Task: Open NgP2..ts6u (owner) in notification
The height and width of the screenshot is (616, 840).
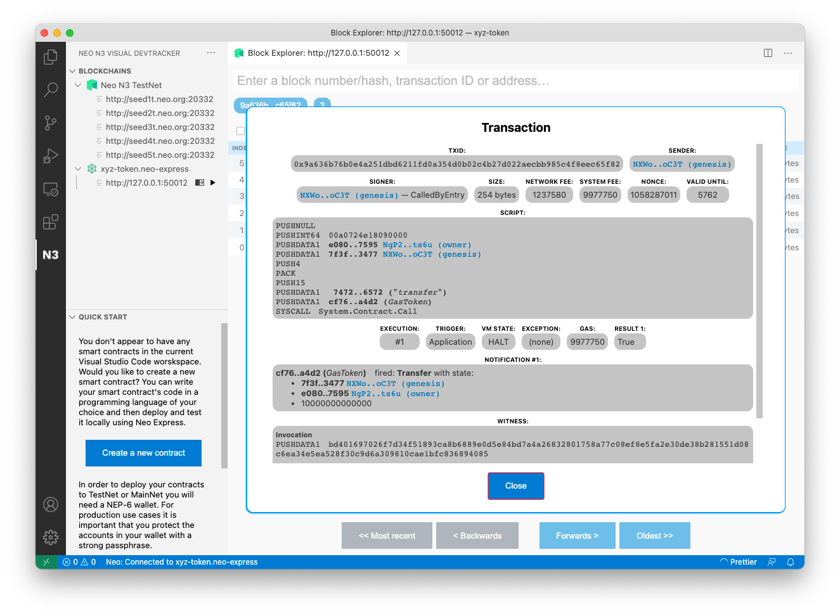Action: pos(396,394)
